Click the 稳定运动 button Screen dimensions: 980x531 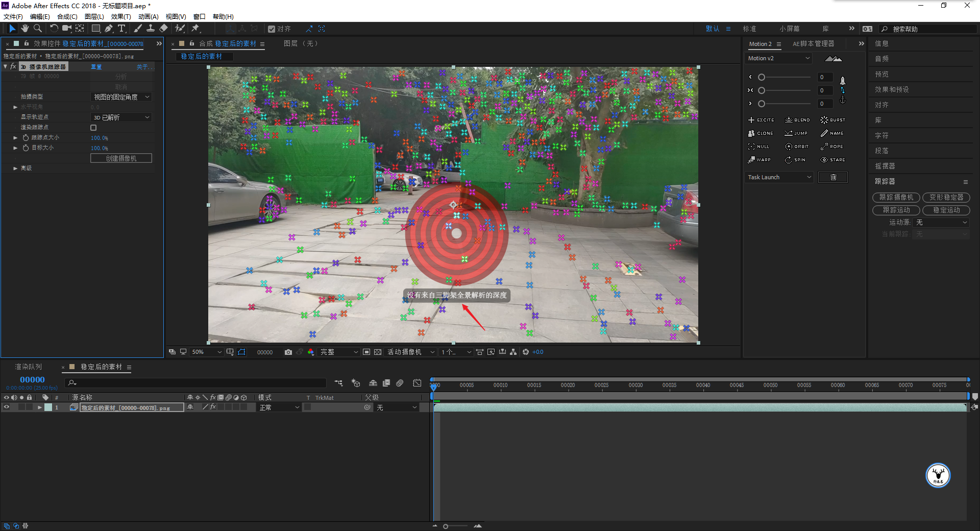click(x=946, y=210)
